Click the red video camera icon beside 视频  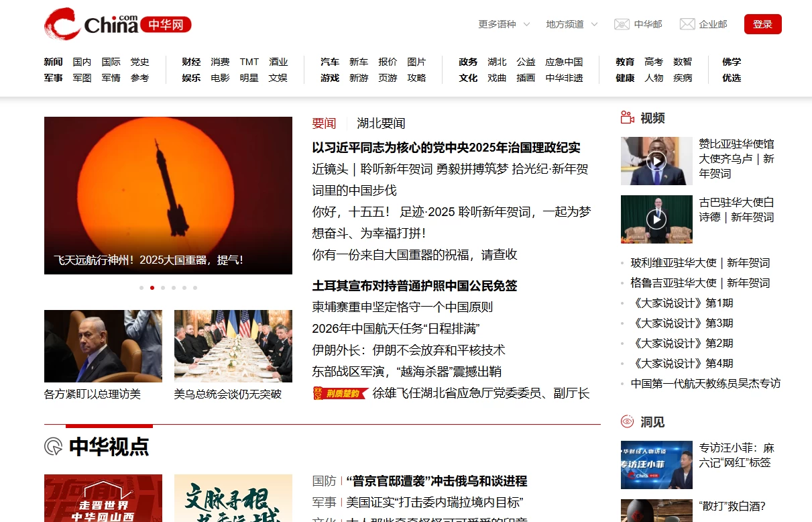(x=626, y=117)
